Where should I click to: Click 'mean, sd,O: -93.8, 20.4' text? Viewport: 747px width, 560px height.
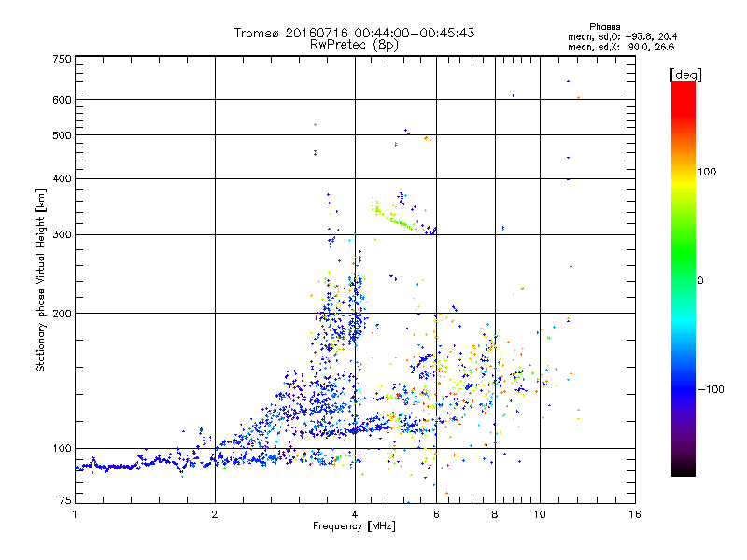622,36
